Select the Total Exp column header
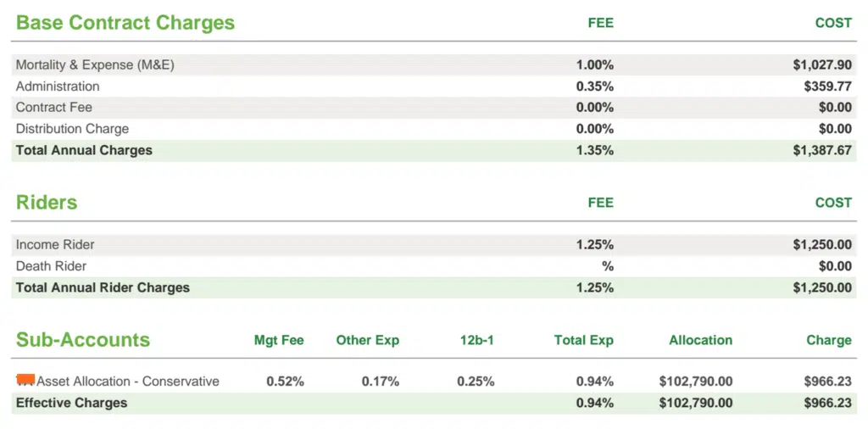868x429 pixels. pyautogui.click(x=584, y=340)
